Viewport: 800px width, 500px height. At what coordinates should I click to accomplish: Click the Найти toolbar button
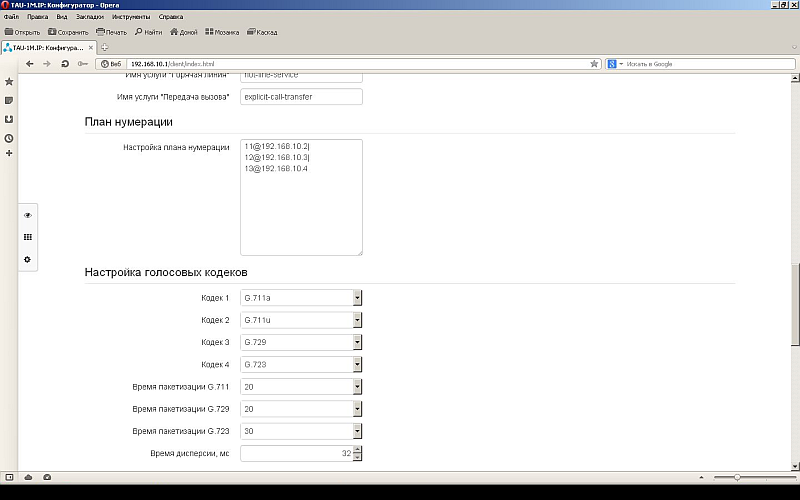[x=148, y=32]
